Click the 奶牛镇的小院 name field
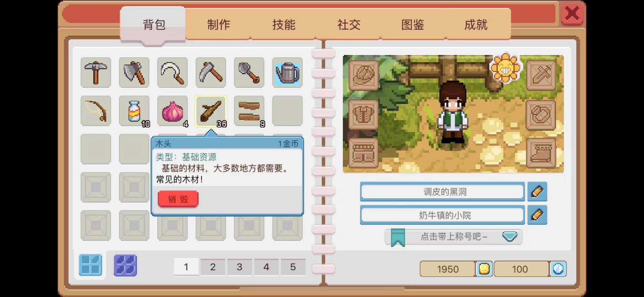Image resolution: width=644 pixels, height=297 pixels. [x=442, y=215]
